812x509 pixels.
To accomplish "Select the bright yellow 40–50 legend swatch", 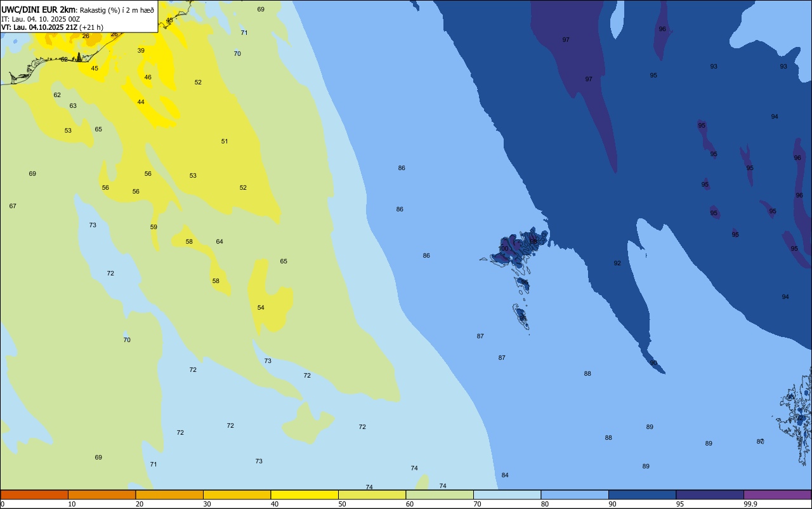I will [x=304, y=494].
